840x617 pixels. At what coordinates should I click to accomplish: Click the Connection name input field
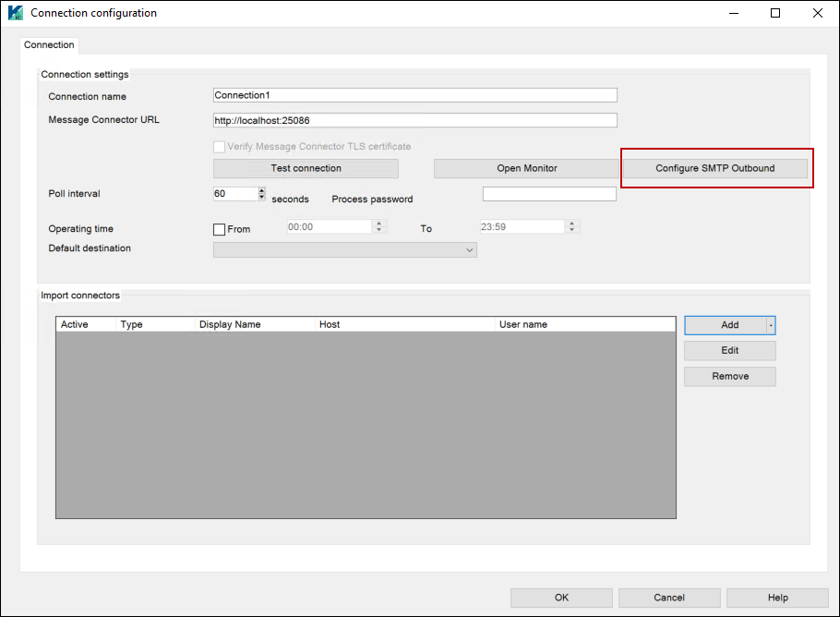[x=414, y=95]
